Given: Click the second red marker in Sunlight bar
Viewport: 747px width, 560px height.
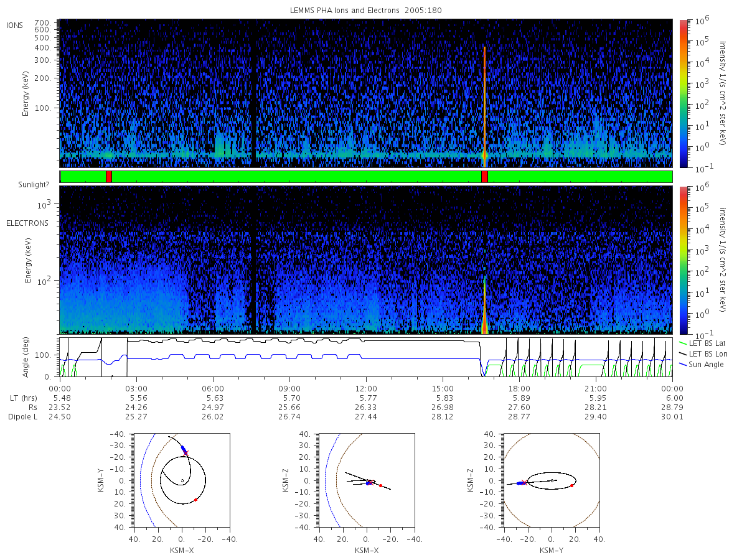Looking at the screenshot, I should [x=485, y=177].
